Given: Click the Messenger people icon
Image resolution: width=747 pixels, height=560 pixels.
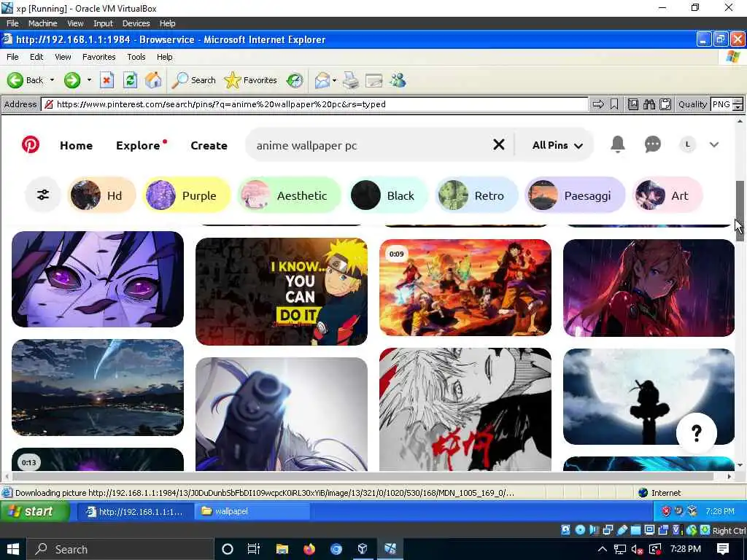Looking at the screenshot, I should coord(398,80).
